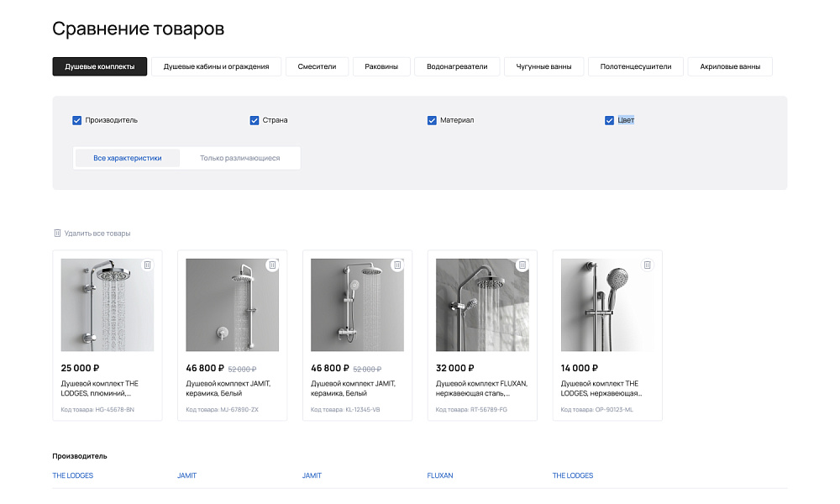Toggle off the Цвет checkbox
840x504 pixels.
click(x=610, y=120)
